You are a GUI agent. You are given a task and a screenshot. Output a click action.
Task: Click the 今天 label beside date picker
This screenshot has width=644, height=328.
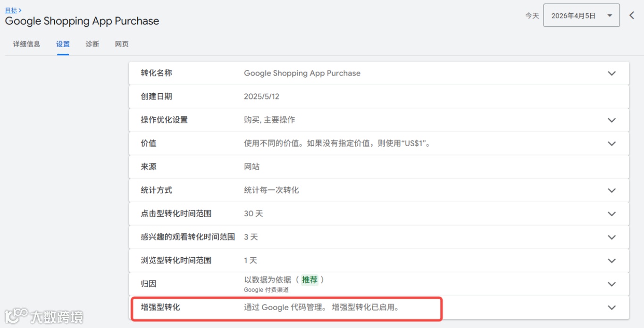(x=532, y=16)
